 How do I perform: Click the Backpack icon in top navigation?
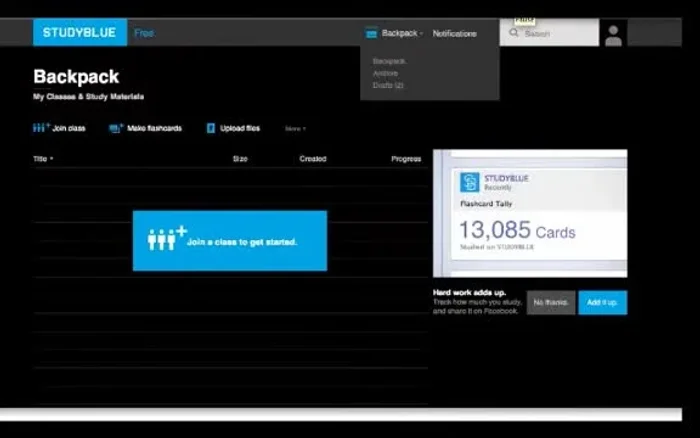click(372, 33)
